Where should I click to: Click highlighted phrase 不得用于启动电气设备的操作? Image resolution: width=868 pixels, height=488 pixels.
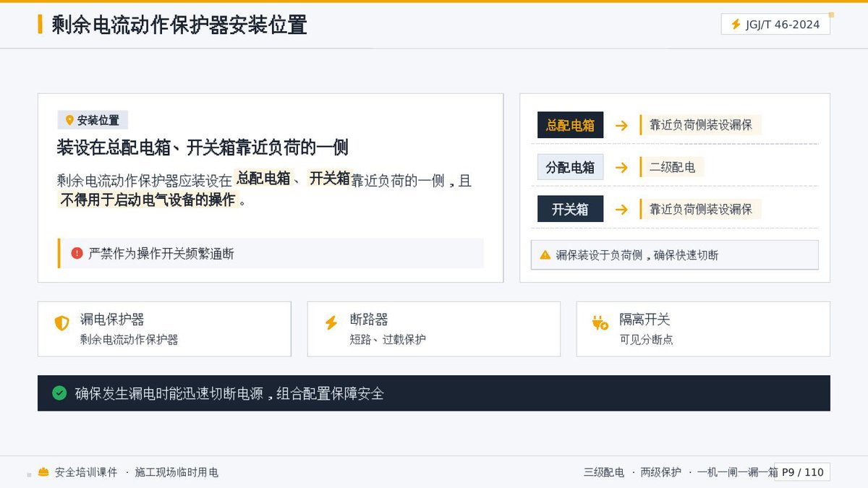coord(148,200)
